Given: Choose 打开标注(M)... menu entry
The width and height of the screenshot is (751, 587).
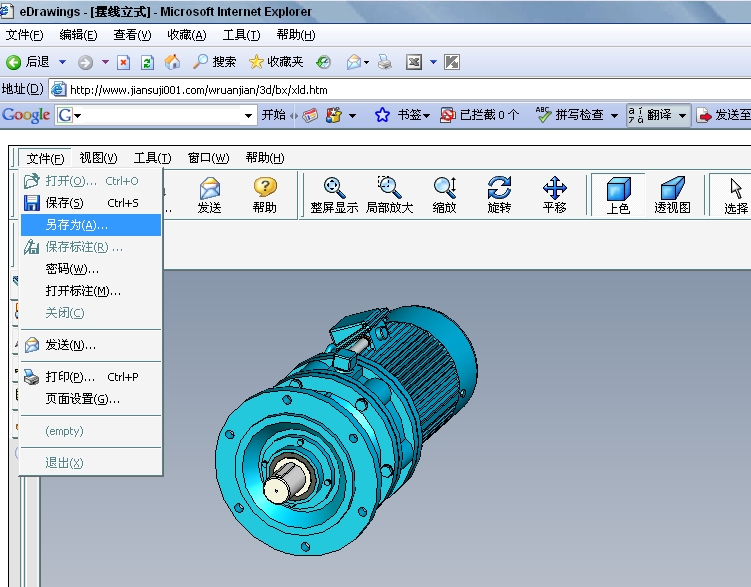Looking at the screenshot, I should (91, 291).
